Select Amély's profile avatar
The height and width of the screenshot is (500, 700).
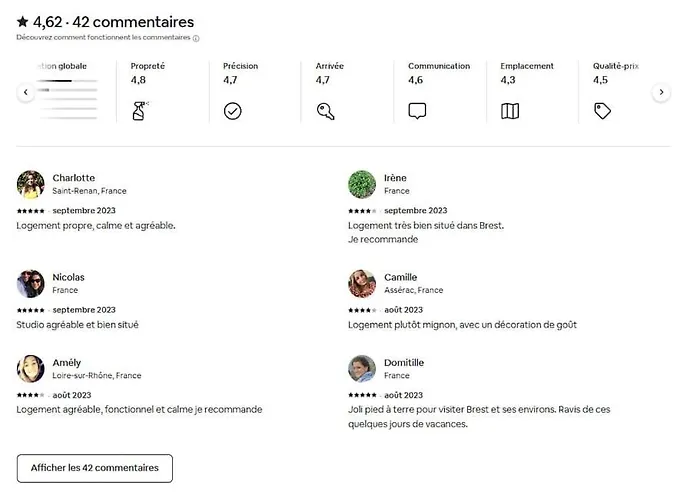tap(30, 369)
